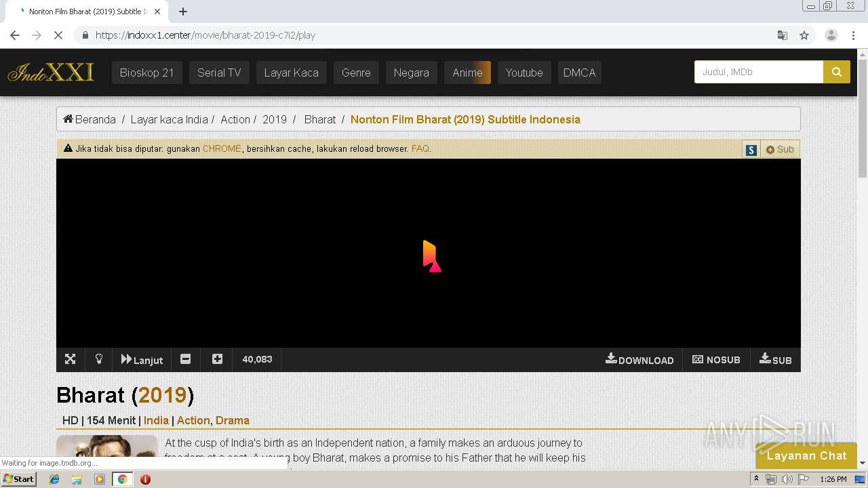Click the NOSUB closed-caption button
The height and width of the screenshot is (488, 868).
pyautogui.click(x=716, y=360)
